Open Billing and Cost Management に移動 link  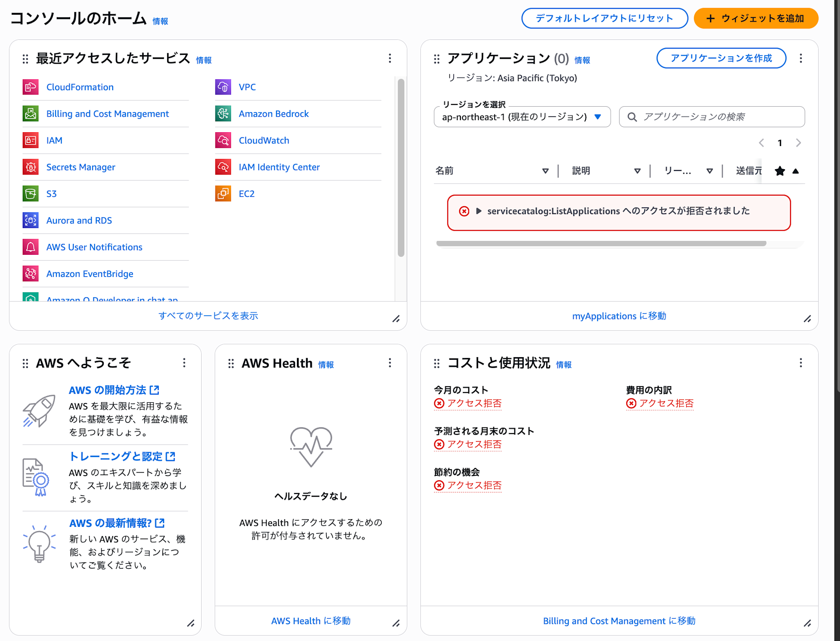point(619,621)
